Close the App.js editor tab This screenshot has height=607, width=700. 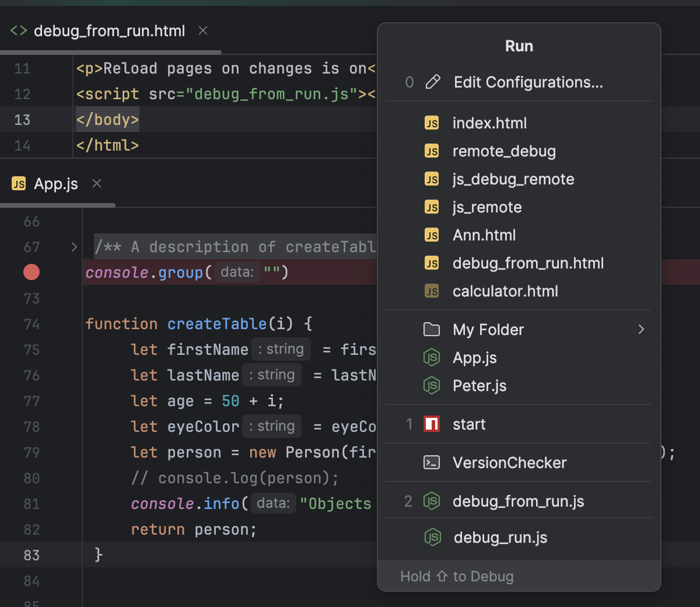tap(97, 184)
